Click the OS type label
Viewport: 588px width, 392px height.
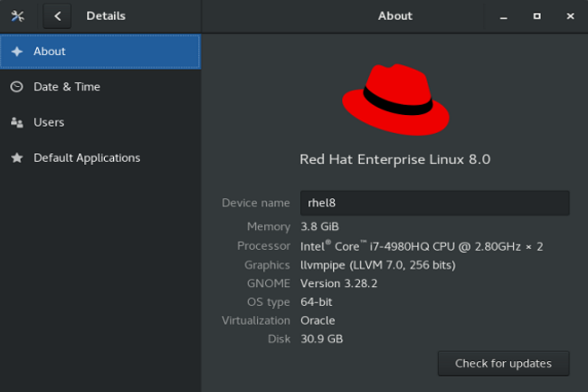click(269, 302)
